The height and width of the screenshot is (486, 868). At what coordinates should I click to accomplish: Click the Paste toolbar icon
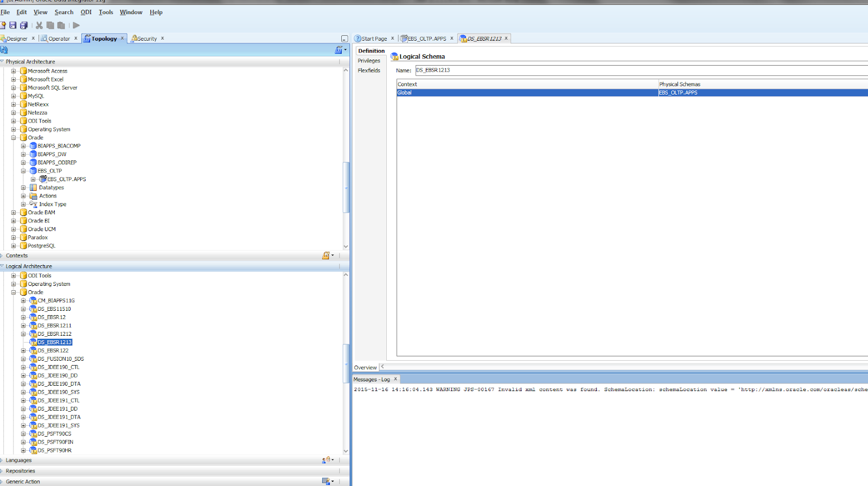point(61,25)
